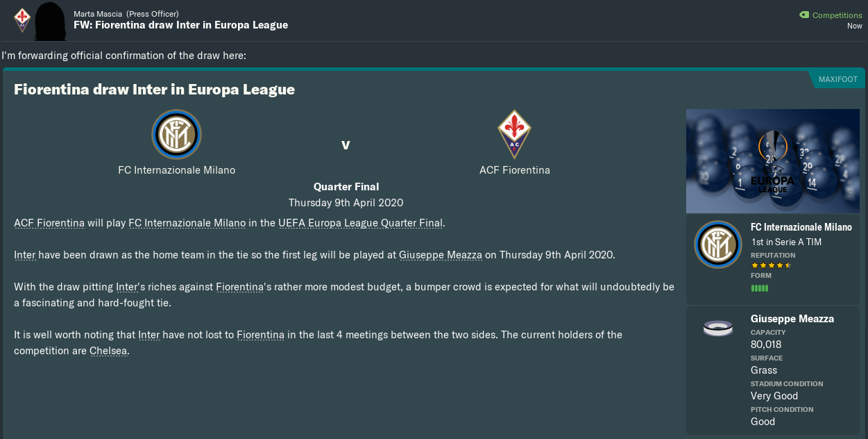The width and height of the screenshot is (868, 439).
Task: Open the Giuseppe Meazza heading in the stadium panel
Action: click(792, 319)
